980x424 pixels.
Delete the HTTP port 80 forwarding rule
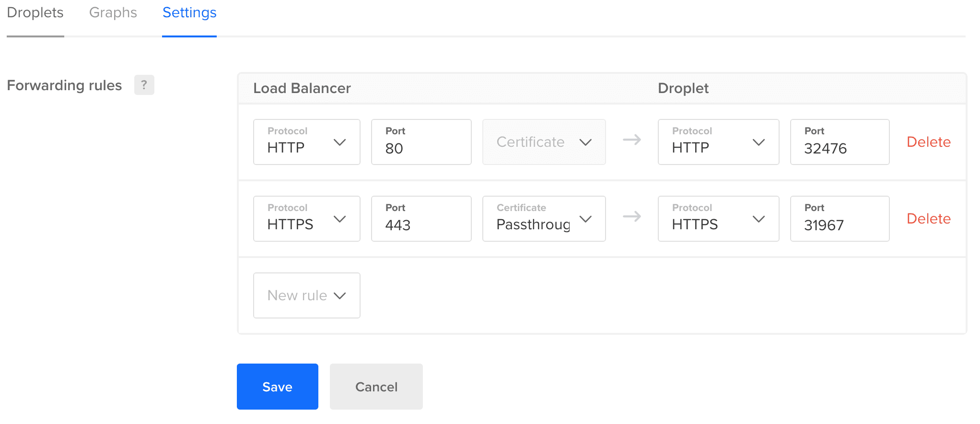[x=928, y=142]
